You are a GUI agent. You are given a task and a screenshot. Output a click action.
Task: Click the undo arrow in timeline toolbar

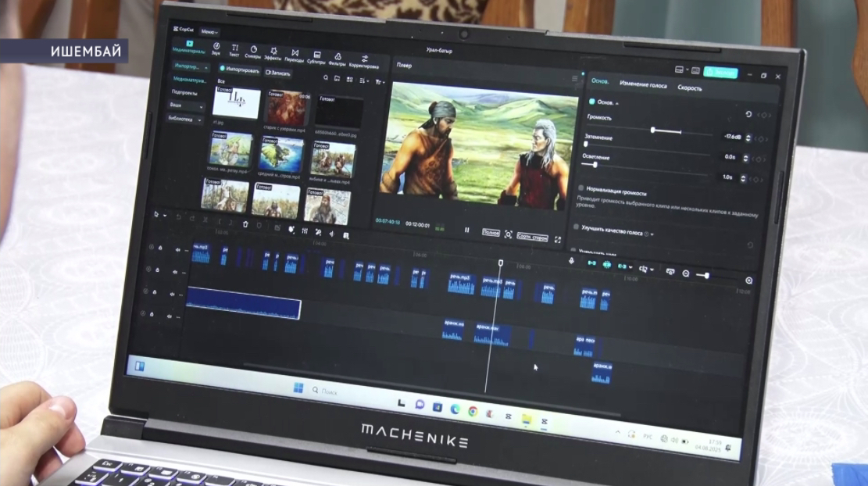[x=178, y=217]
